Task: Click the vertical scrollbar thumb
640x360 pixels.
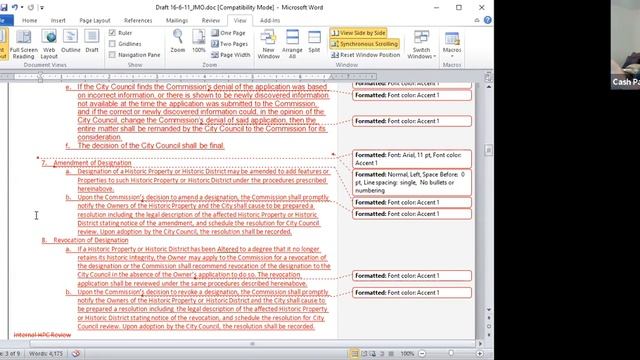Action: click(489, 150)
